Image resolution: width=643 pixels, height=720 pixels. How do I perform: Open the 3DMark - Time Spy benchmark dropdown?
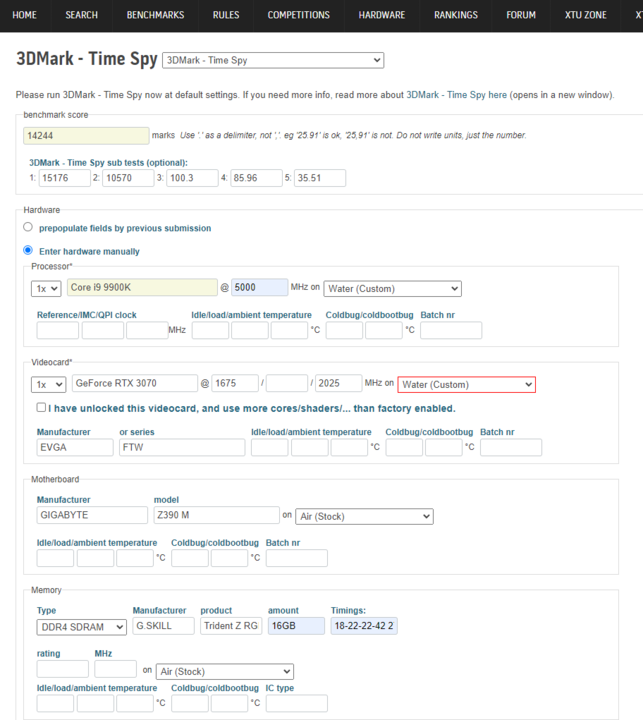272,61
